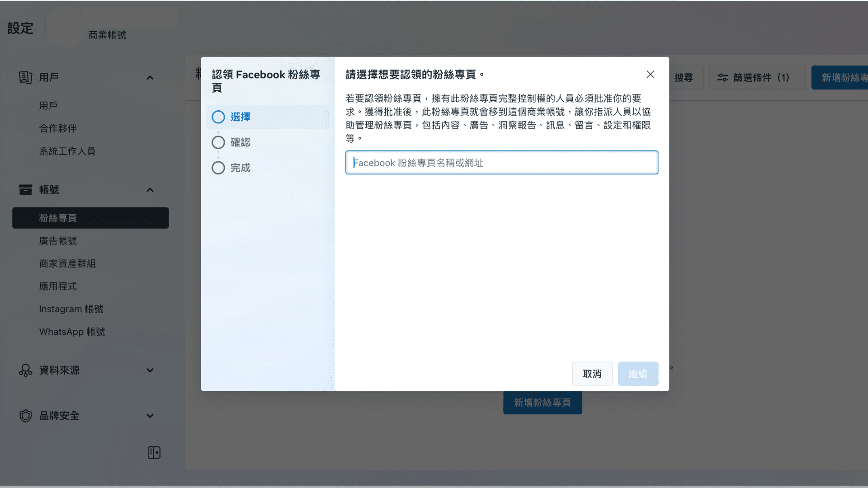Open 資料來源 via its data source icon
868x488 pixels.
[x=26, y=371]
